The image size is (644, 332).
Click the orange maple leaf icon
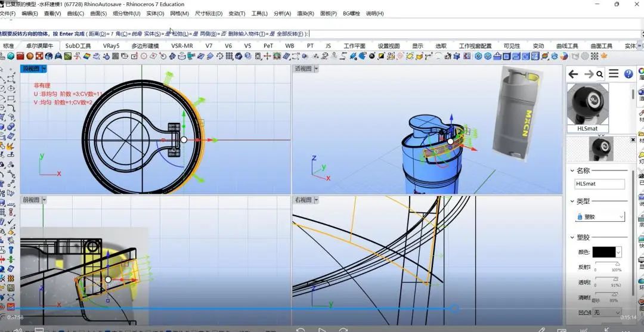(x=604, y=56)
